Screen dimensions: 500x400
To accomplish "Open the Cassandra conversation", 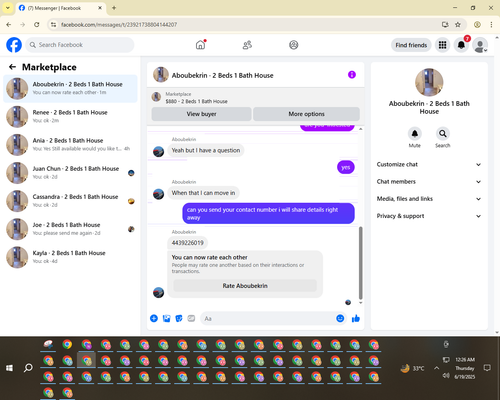I will pyautogui.click(x=70, y=201).
